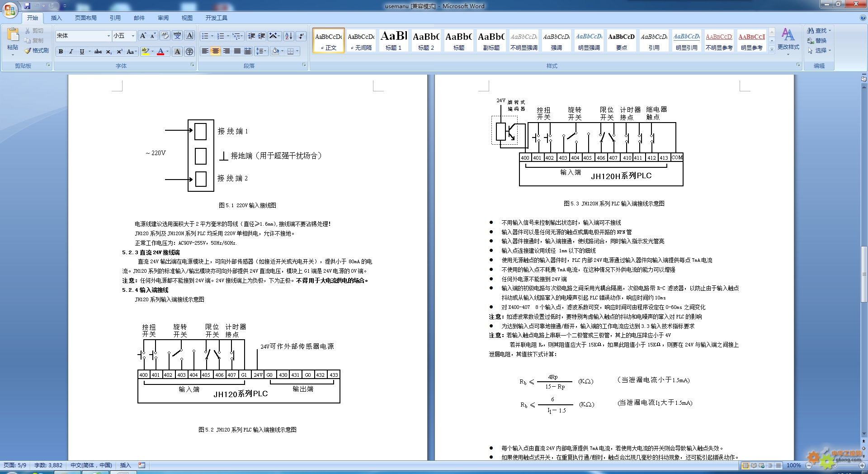Click the Grow Font icon
Viewport: 868px width, 474px height.
point(143,36)
